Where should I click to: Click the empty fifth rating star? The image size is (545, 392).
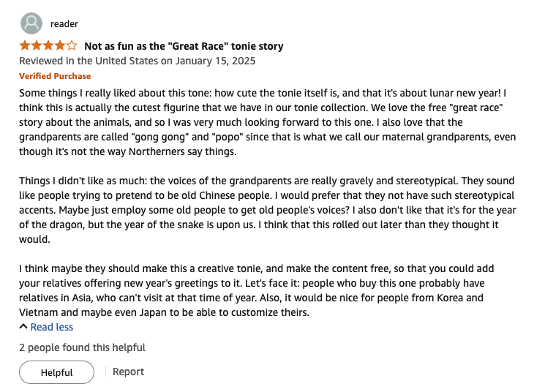tap(72, 45)
